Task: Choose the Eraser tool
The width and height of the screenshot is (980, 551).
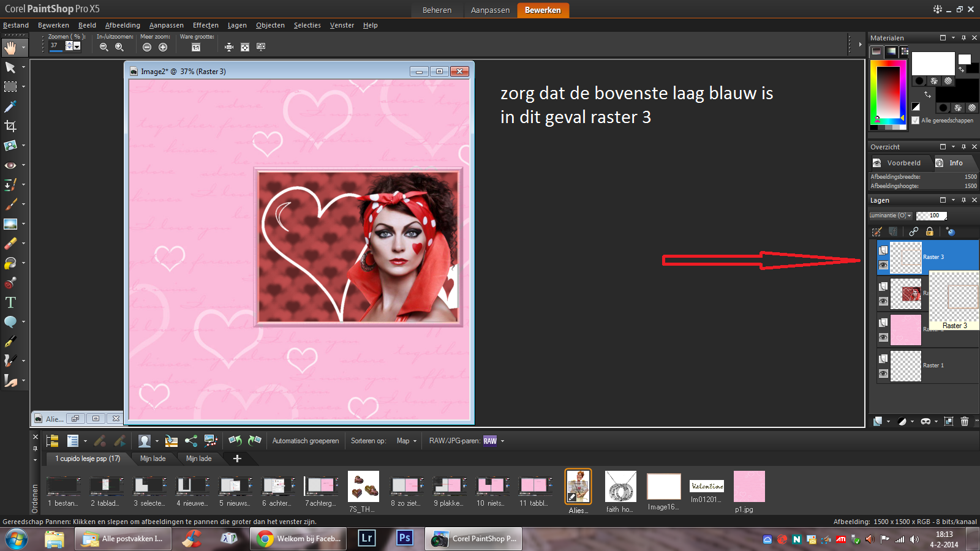Action: 10,244
